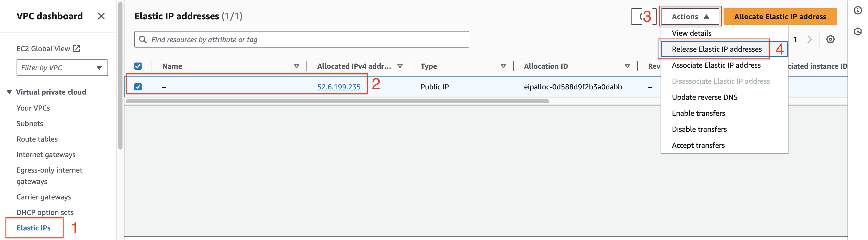Select Elastic IPs in sidebar
868x240 pixels.
click(x=33, y=228)
